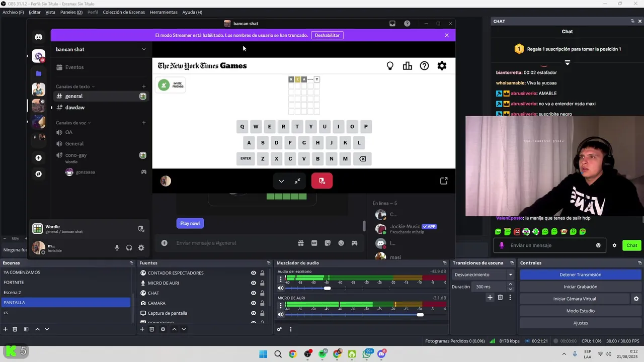Open the Discord gift icon
The width and height of the screenshot is (644, 362).
point(301,243)
